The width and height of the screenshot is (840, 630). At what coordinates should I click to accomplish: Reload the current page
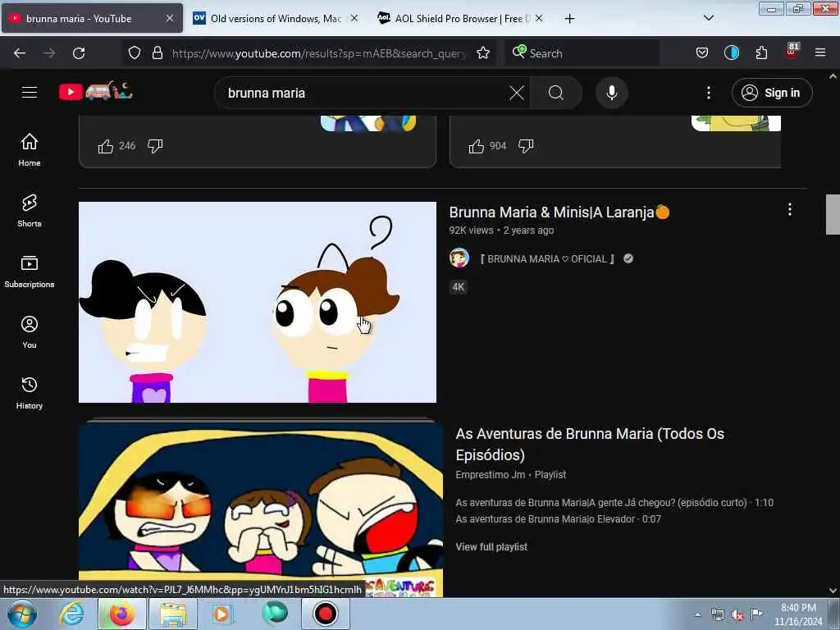pos(79,53)
